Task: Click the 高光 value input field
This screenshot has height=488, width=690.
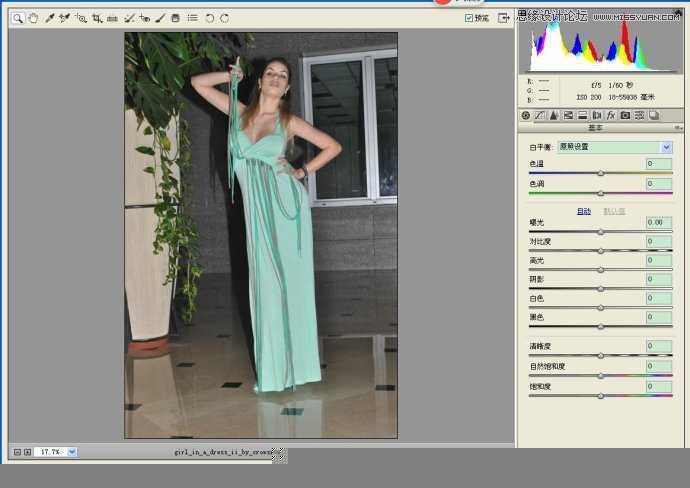Action: [659, 261]
